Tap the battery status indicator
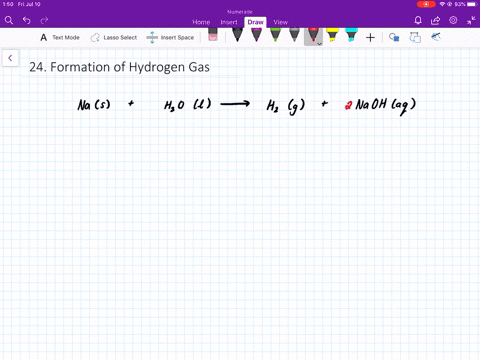The height and width of the screenshot is (360, 480). (472, 4)
